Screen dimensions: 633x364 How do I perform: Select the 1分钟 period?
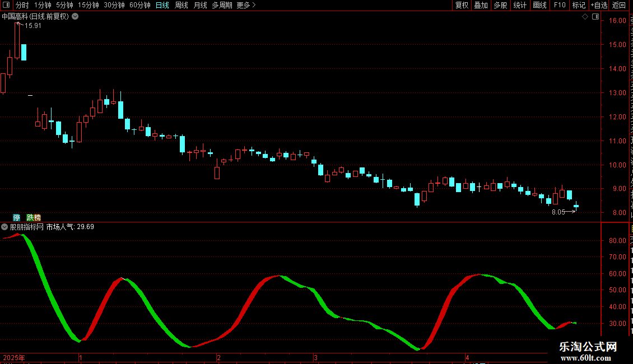pos(43,5)
